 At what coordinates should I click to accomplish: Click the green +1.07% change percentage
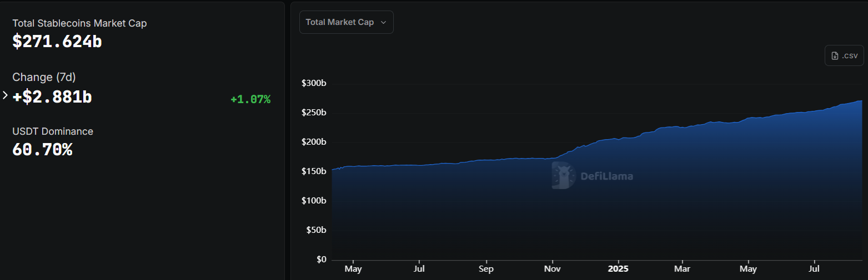[x=250, y=100]
